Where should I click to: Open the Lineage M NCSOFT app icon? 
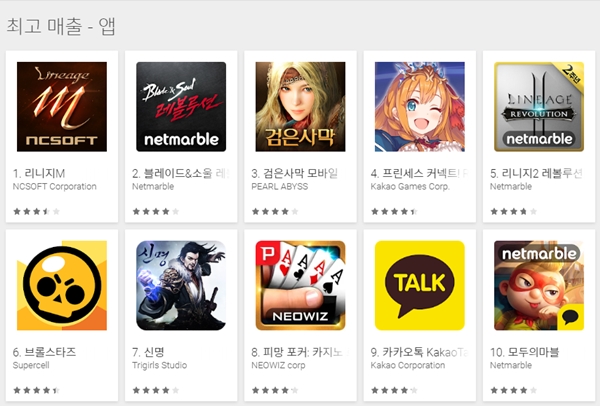[x=62, y=107]
